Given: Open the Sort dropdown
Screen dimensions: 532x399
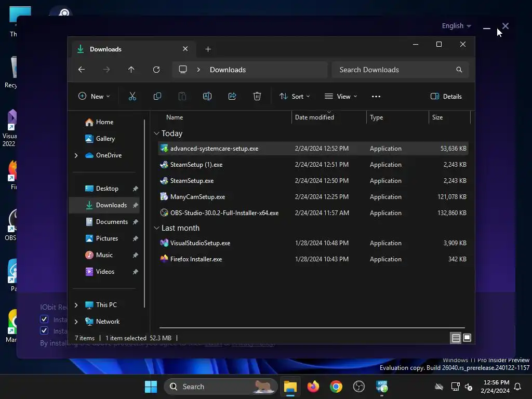Looking at the screenshot, I should point(294,96).
